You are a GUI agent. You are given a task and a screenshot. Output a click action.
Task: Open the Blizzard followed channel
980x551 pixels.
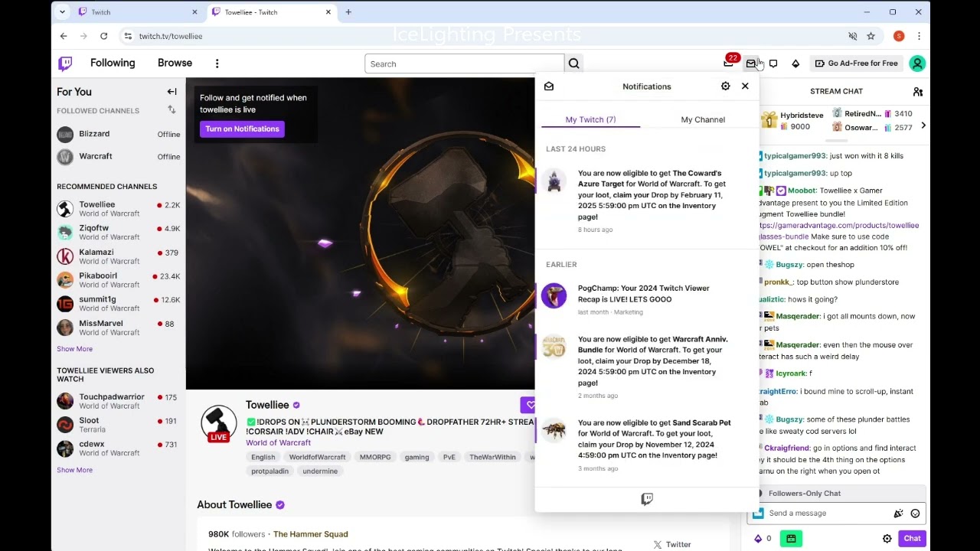click(x=119, y=134)
